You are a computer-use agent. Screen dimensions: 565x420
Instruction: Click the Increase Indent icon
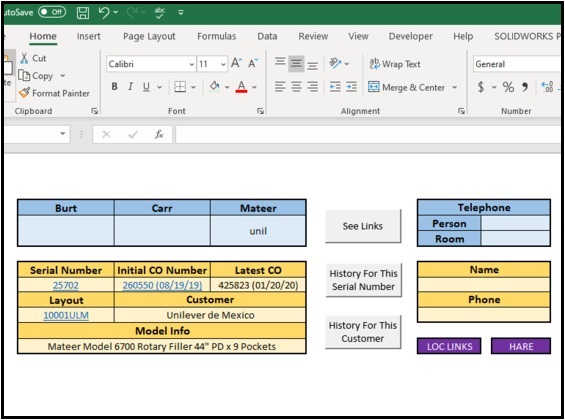pos(351,87)
